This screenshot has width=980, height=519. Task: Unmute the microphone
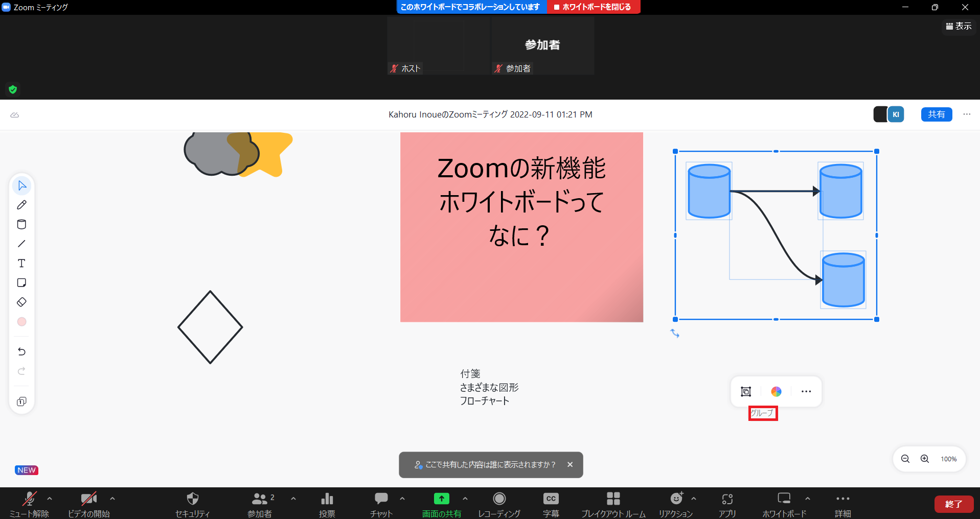[x=29, y=504]
